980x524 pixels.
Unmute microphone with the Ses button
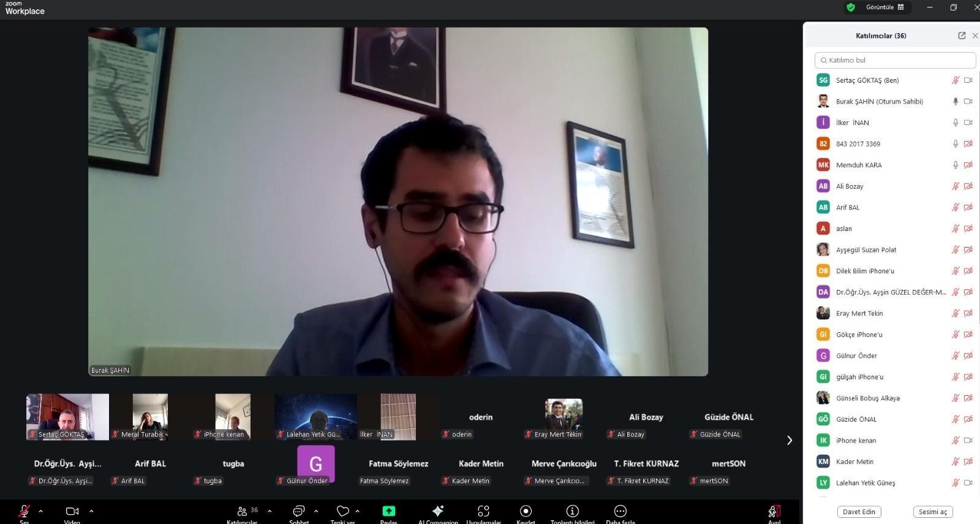click(24, 511)
